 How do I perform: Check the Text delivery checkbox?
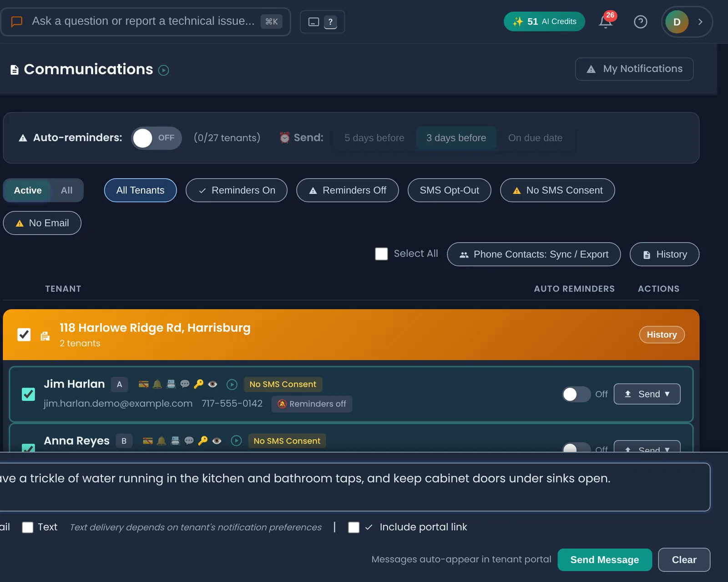point(28,527)
